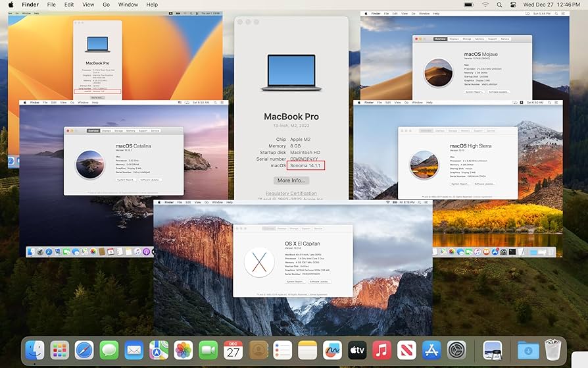Launch Safari from the Dock
The width and height of the screenshot is (588, 368).
84,350
